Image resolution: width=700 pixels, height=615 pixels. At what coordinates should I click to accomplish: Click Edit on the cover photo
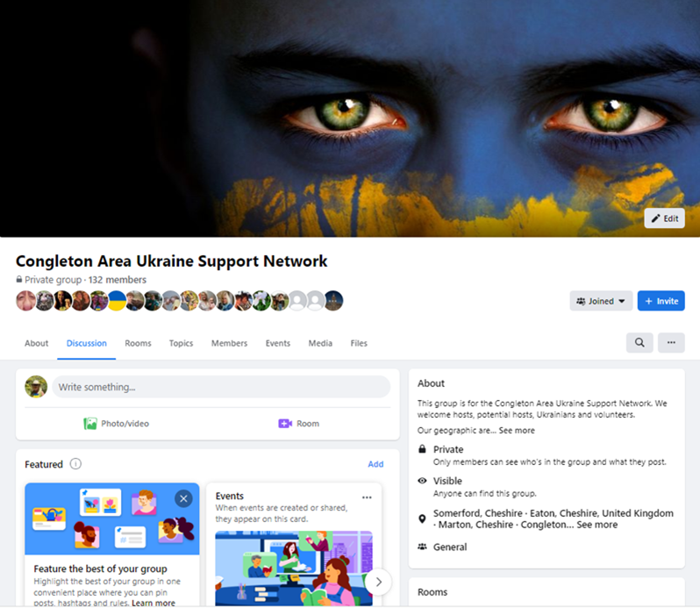[x=664, y=218]
